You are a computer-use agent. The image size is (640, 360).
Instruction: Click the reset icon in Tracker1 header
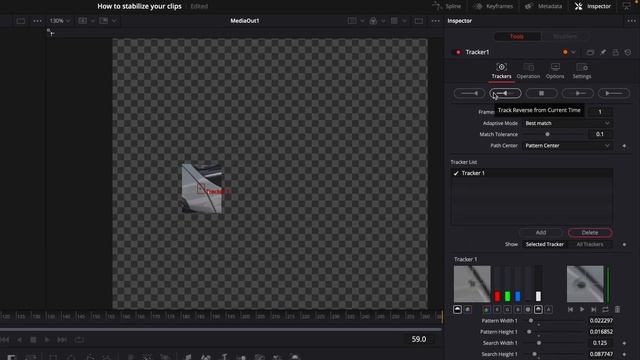point(628,52)
